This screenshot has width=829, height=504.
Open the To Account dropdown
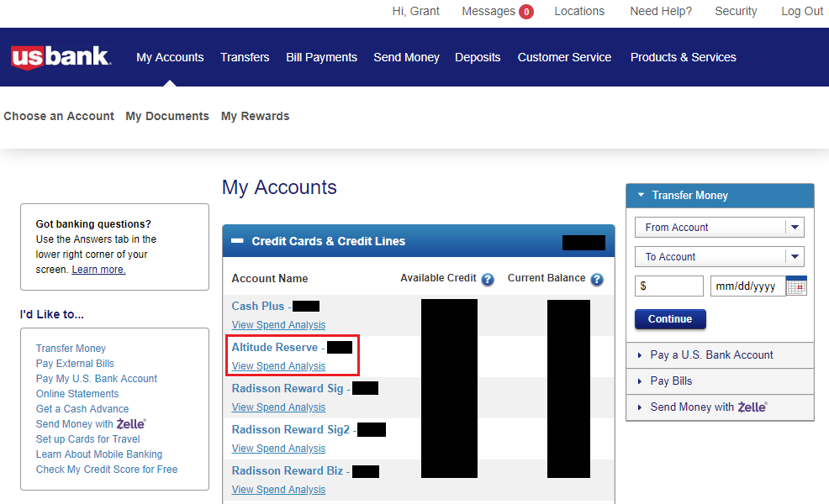coord(719,257)
